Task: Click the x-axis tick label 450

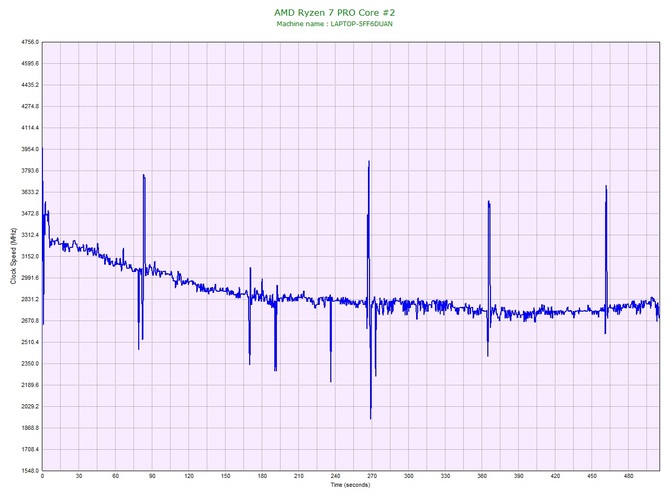Action: 592,476
